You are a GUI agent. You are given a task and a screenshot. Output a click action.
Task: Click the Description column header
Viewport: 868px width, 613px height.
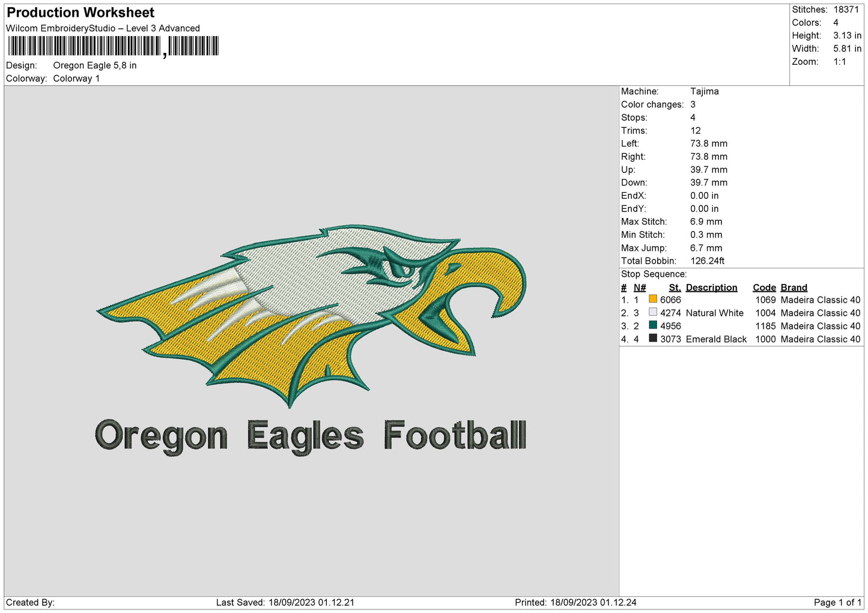711,288
